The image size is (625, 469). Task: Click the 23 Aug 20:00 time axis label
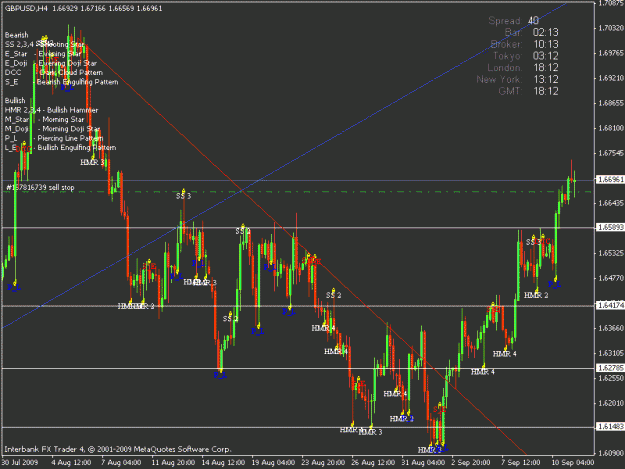323,463
